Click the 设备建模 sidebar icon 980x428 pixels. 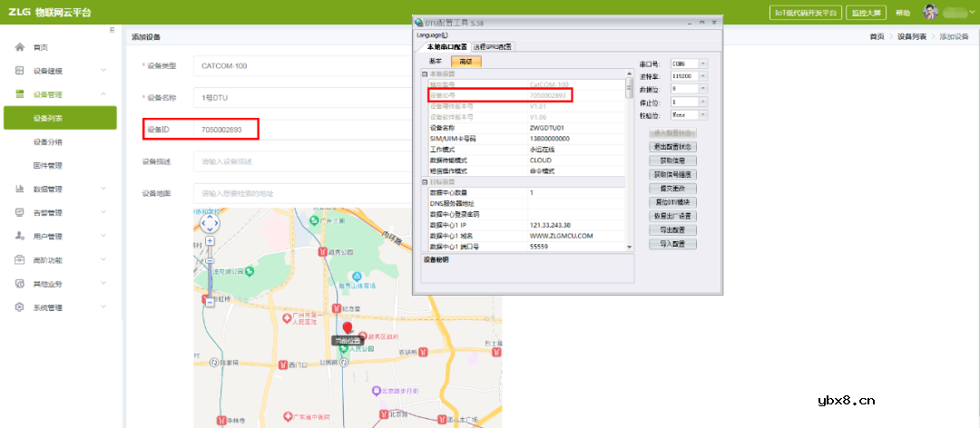(19, 71)
